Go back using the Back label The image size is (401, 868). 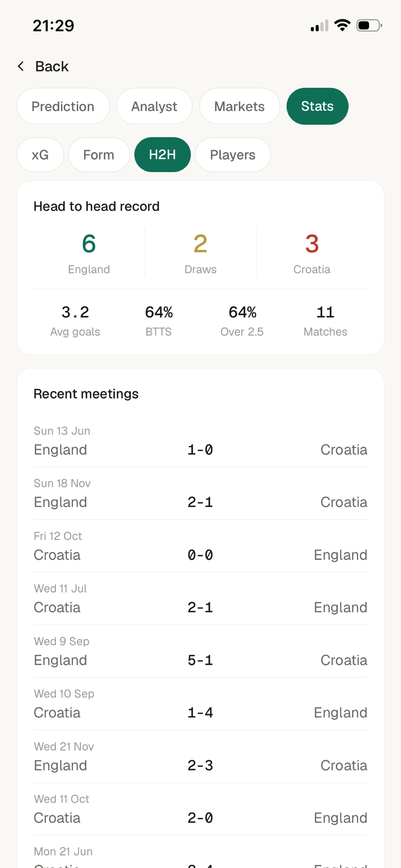(x=52, y=67)
